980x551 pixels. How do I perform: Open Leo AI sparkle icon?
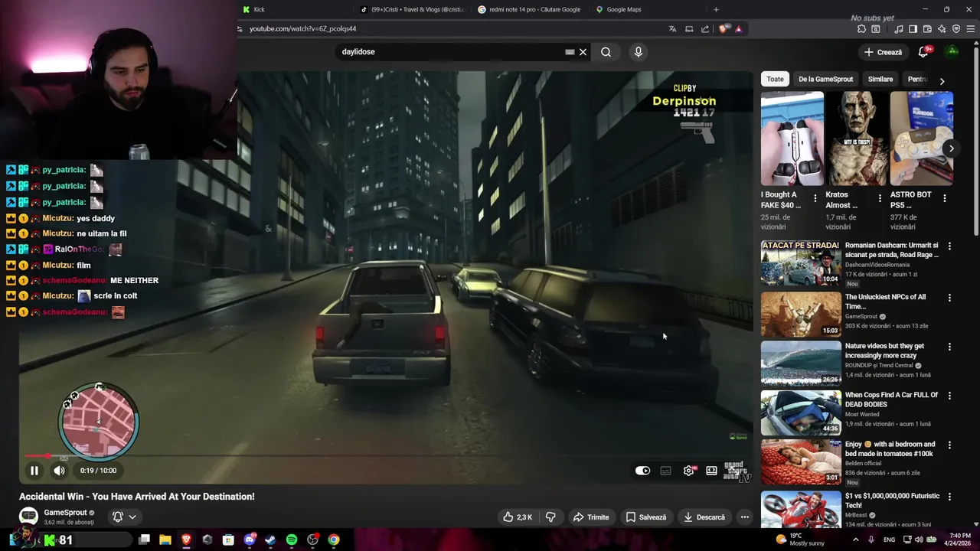942,29
